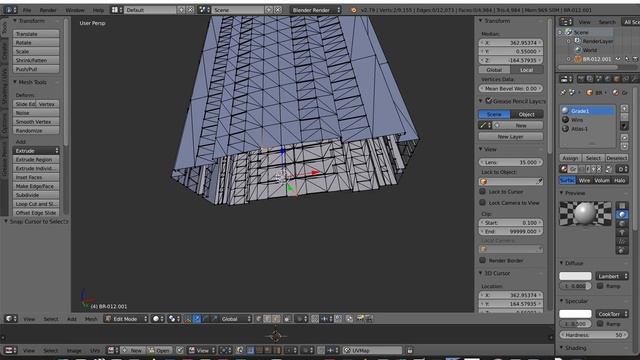This screenshot has width=640, height=360.
Task: Click the Lens value field
Action: (x=511, y=162)
